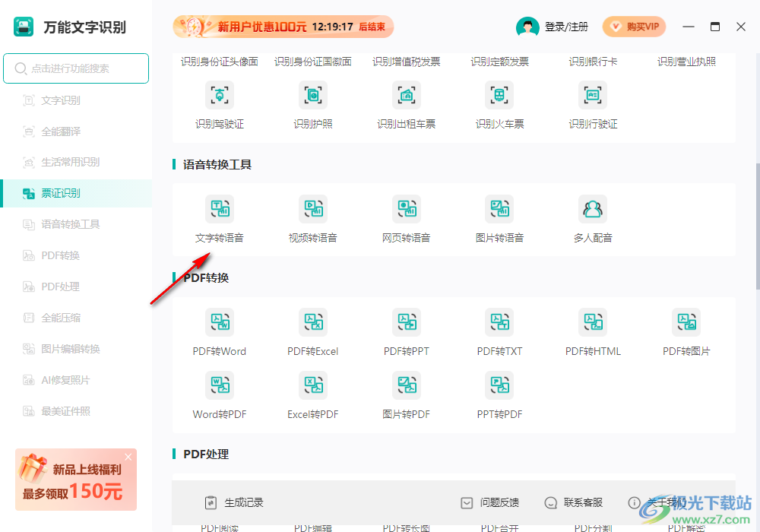
Task: Open the 新品上线福利 150元 promo card
Action: [75, 480]
